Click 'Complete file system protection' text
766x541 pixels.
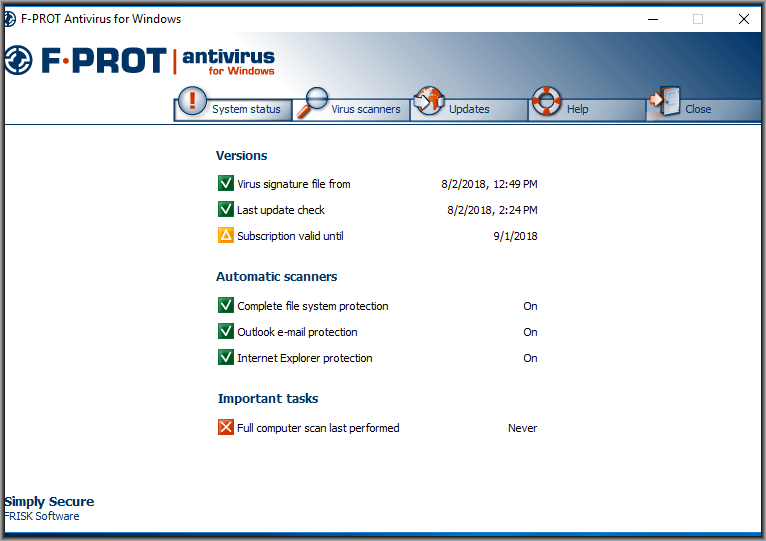coord(313,306)
